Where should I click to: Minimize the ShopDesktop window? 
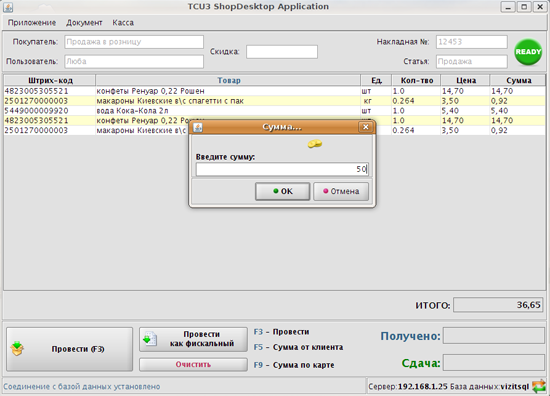pos(508,7)
